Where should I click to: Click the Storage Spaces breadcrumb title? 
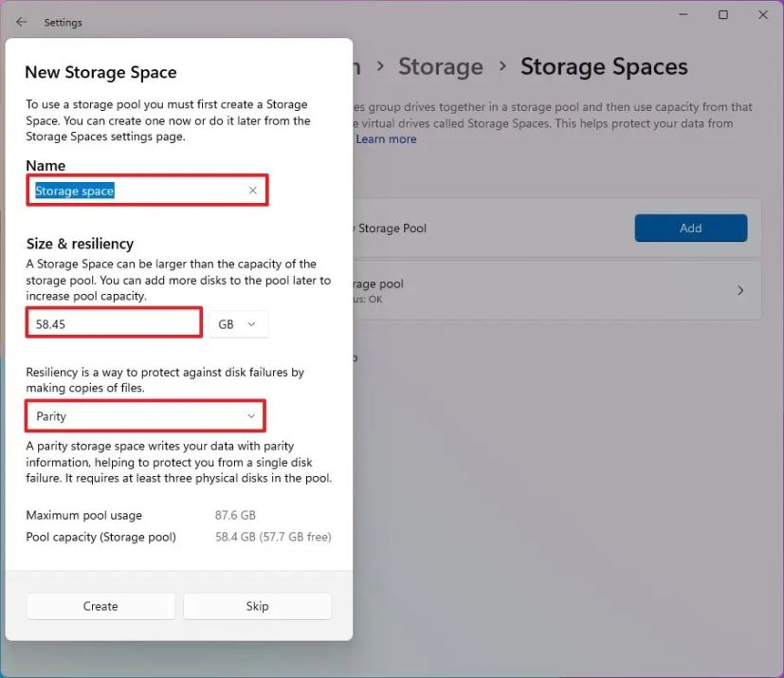(x=604, y=67)
